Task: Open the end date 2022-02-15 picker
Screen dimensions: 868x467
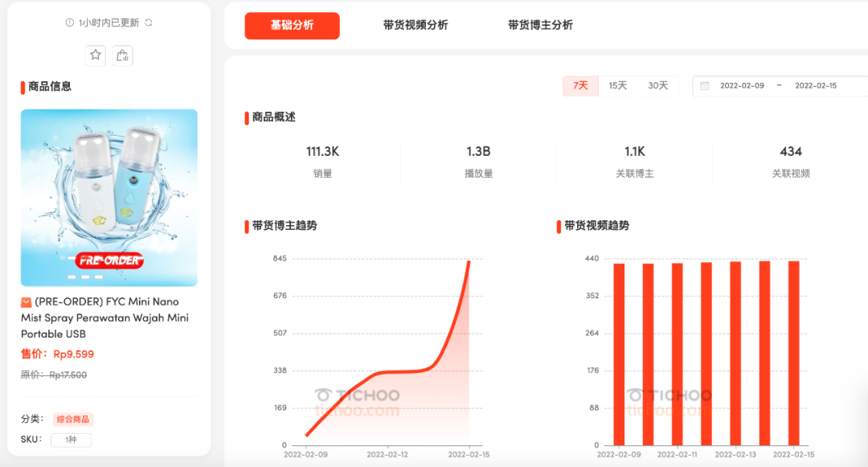Action: point(817,86)
